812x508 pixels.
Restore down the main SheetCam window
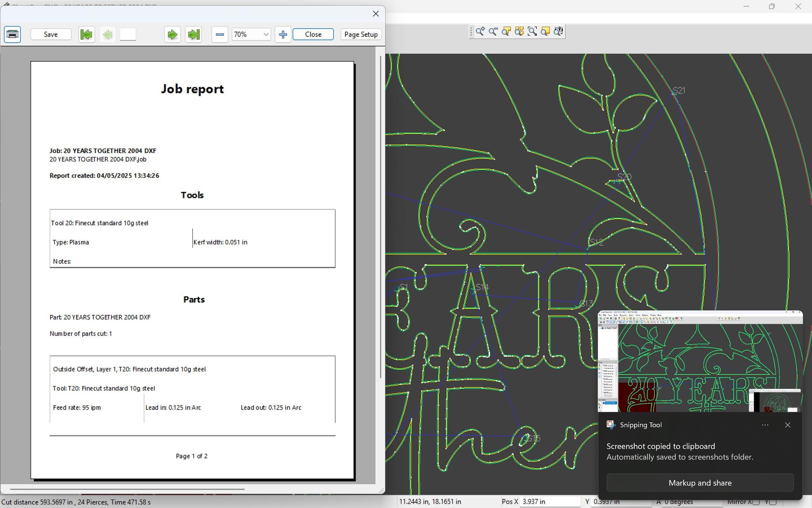pos(772,7)
